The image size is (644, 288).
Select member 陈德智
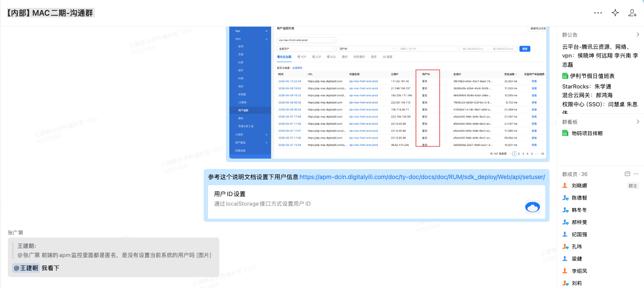579,198
